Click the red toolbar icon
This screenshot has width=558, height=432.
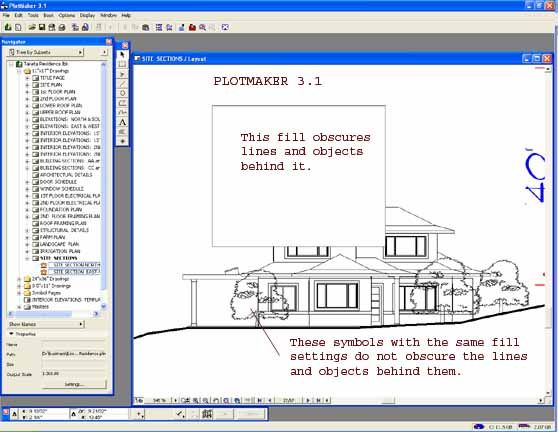[x=193, y=27]
